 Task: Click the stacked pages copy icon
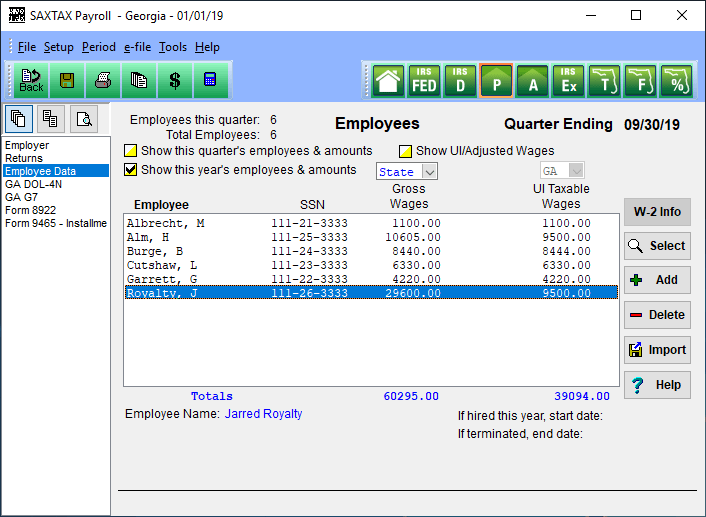(139, 81)
